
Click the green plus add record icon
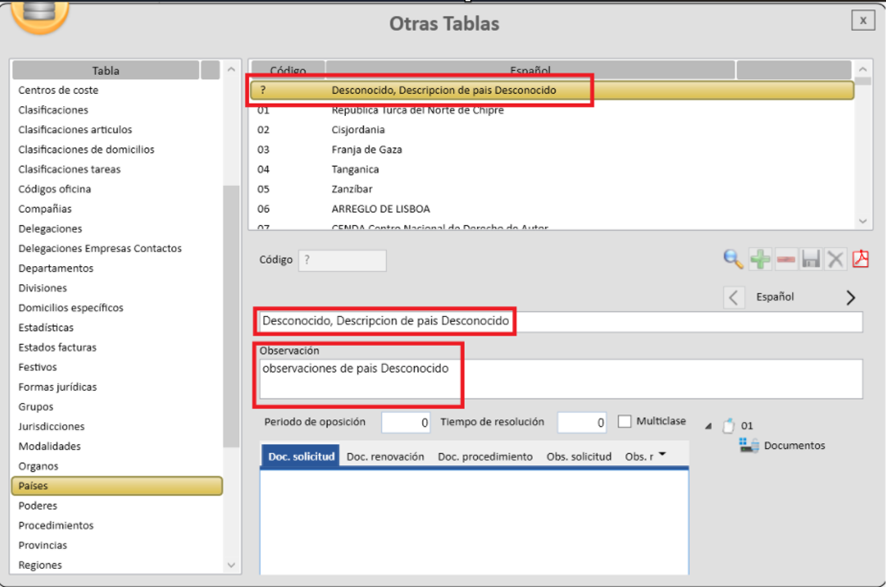click(760, 260)
